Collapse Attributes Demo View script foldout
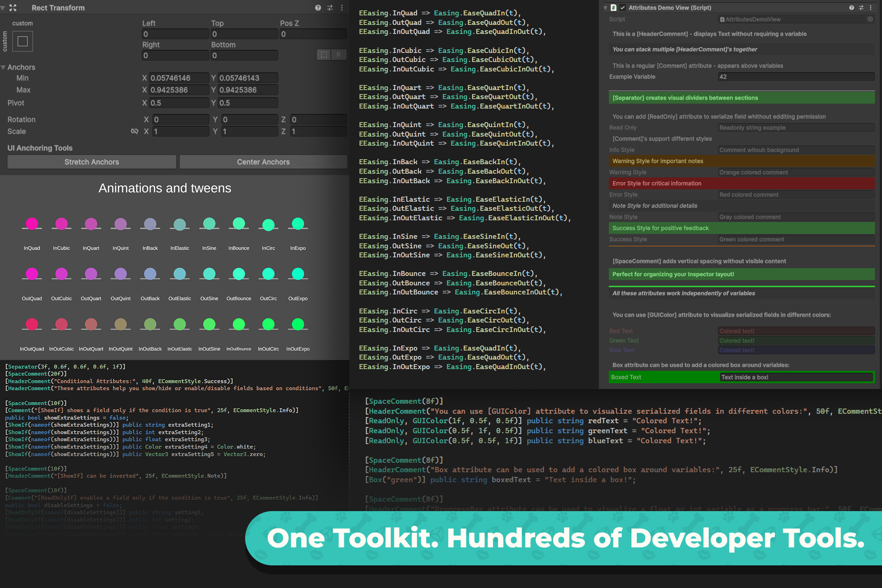 606,8
